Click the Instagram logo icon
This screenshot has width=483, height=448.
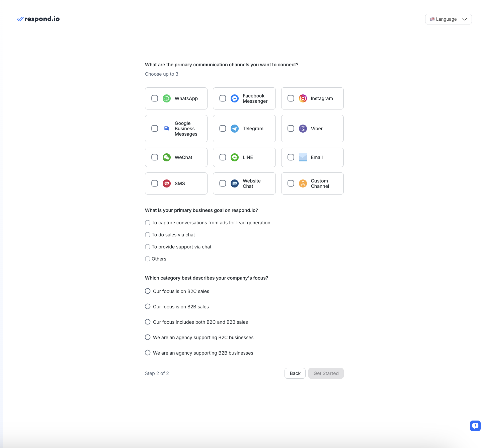(x=303, y=98)
